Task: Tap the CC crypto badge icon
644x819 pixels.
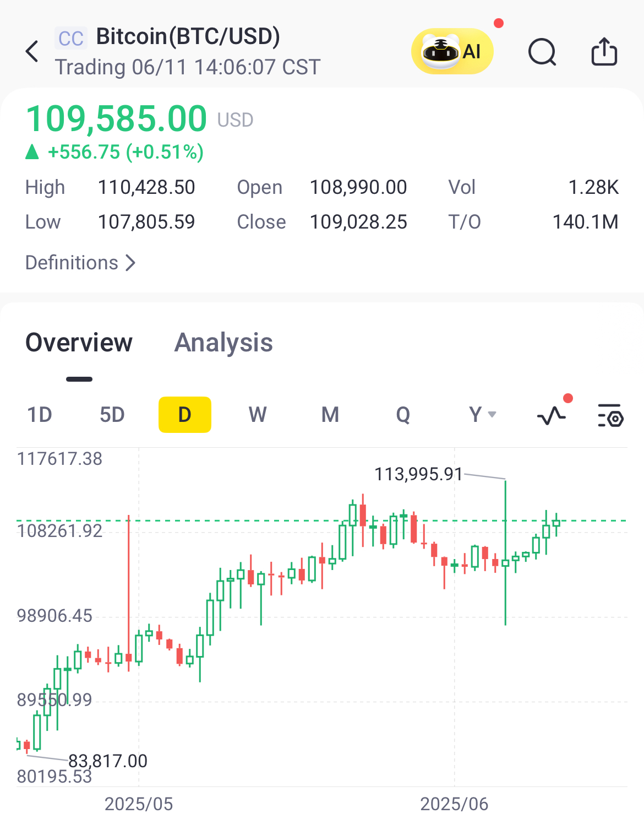Action: (71, 39)
